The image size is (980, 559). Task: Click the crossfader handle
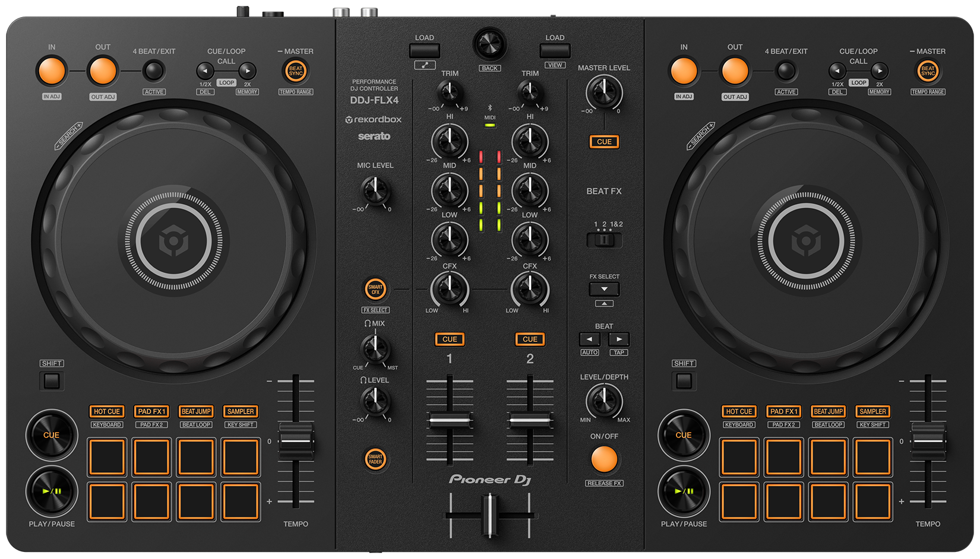tap(489, 514)
